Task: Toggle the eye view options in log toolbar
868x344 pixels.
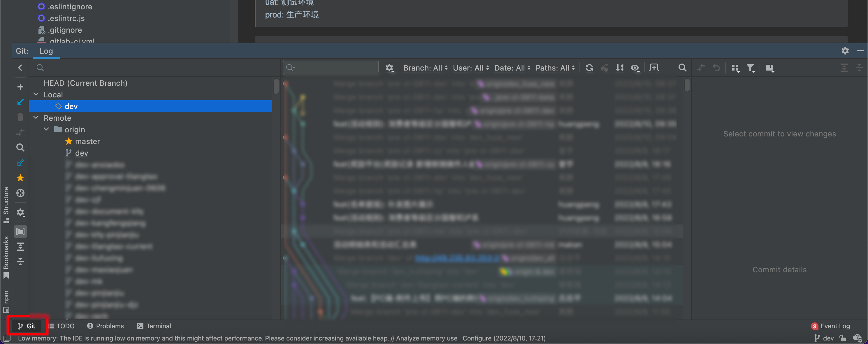Action: 635,68
